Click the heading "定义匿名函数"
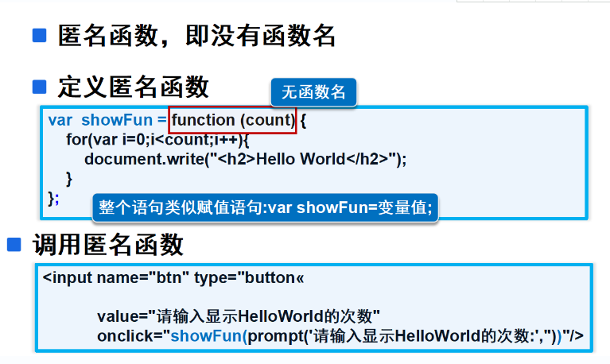The image size is (610, 364). tap(134, 87)
